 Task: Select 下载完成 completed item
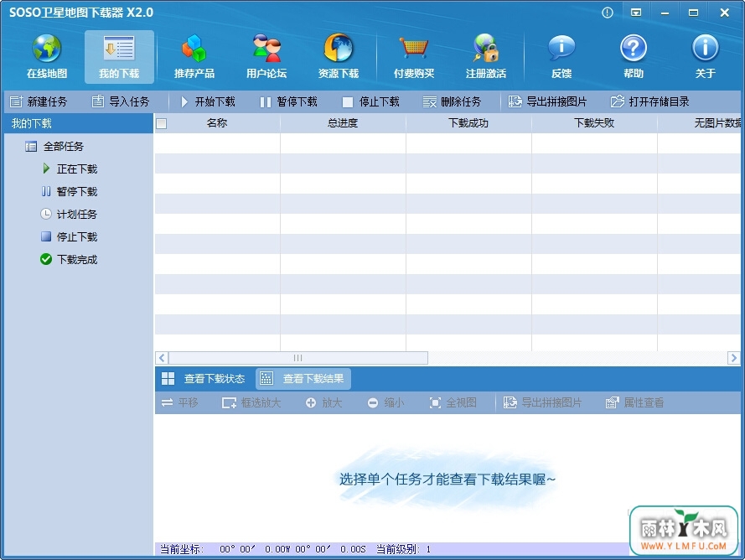click(x=69, y=260)
